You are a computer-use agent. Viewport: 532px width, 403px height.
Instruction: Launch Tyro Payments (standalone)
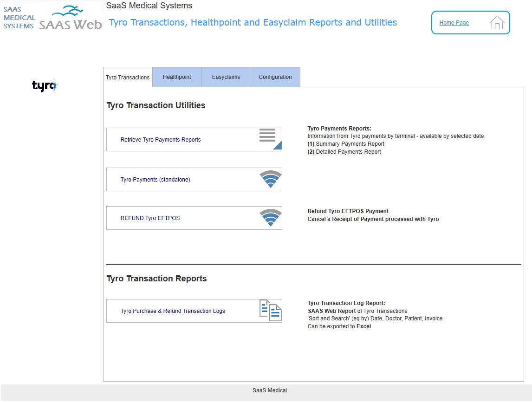pyautogui.click(x=194, y=180)
